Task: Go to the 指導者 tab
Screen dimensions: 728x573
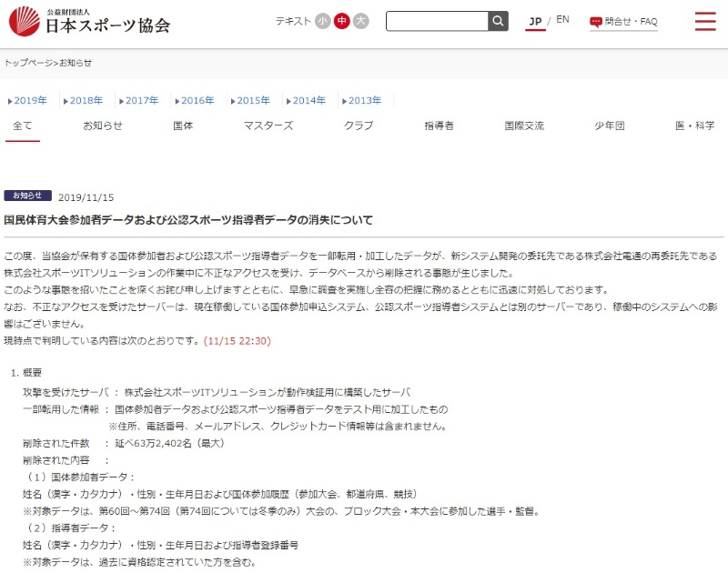Action: click(439, 126)
